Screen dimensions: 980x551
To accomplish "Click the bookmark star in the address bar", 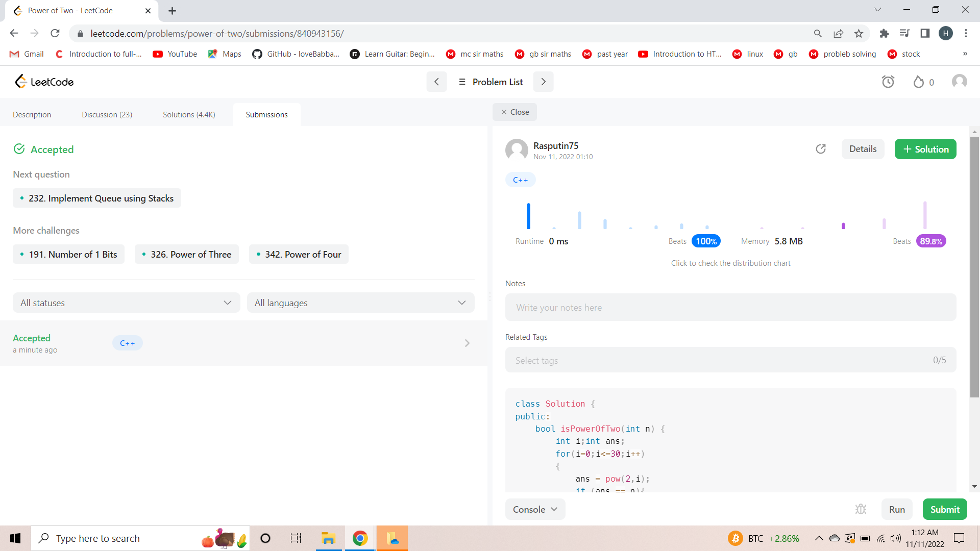I will (x=859, y=33).
